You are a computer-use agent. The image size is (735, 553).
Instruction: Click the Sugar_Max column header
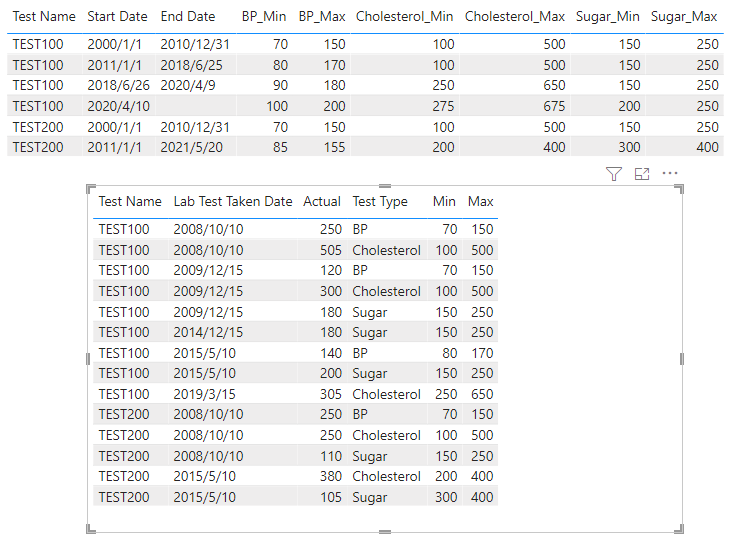(x=684, y=16)
